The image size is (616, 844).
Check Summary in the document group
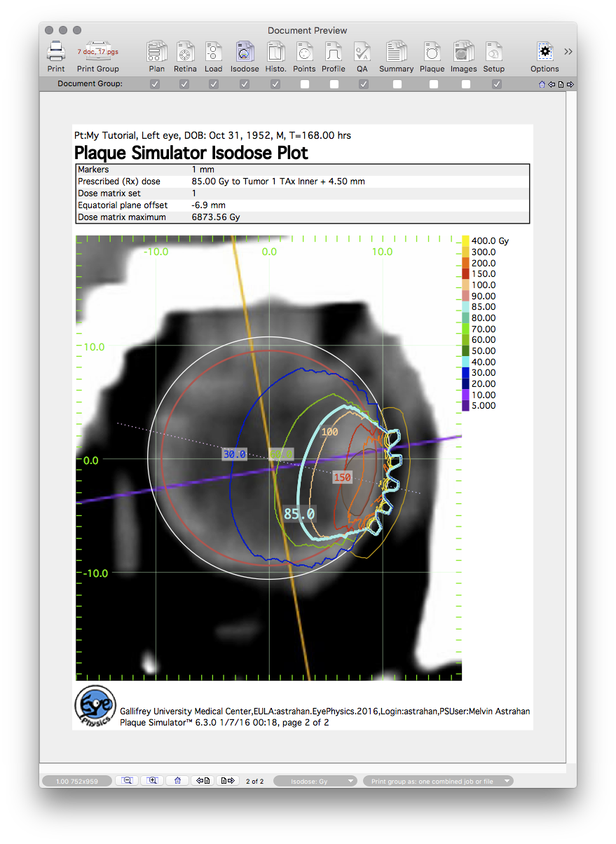[397, 84]
